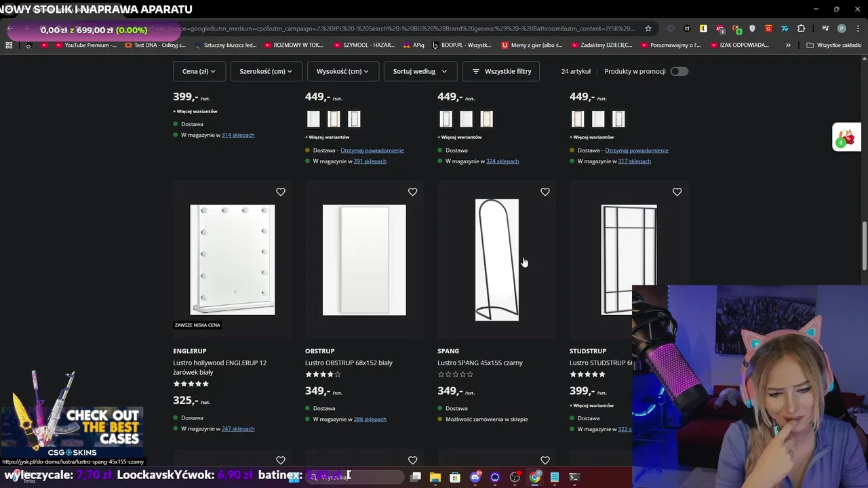Image resolution: width=868 pixels, height=488 pixels.
Task: Open Memy z gier bookmark
Action: 532,45
